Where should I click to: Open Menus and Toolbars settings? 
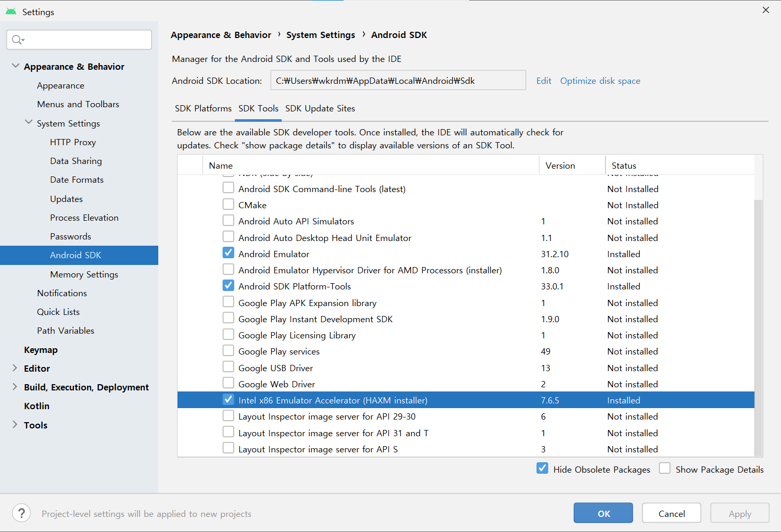point(78,104)
